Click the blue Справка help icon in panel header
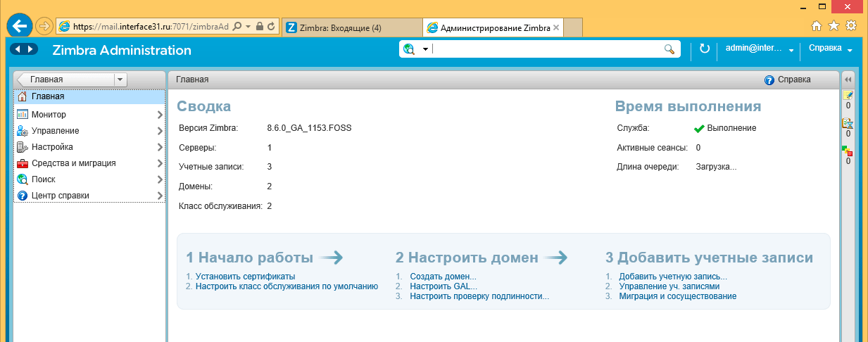Screen dimensions: 868x342 (769, 80)
